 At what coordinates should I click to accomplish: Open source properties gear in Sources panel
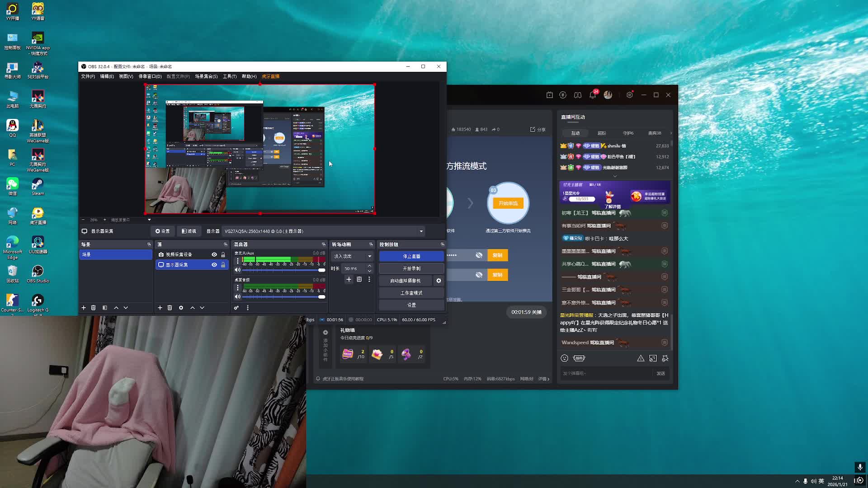(181, 308)
